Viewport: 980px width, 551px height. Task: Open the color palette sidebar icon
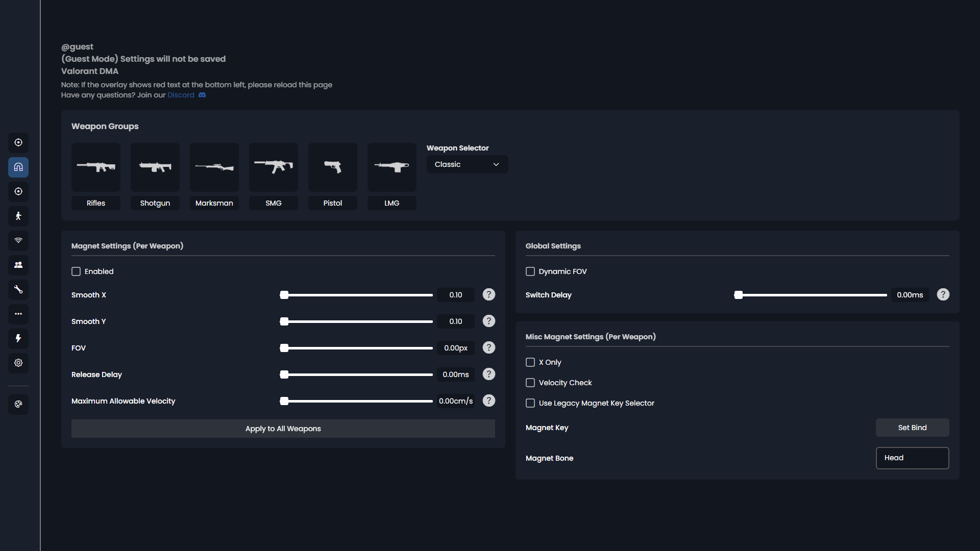(18, 405)
